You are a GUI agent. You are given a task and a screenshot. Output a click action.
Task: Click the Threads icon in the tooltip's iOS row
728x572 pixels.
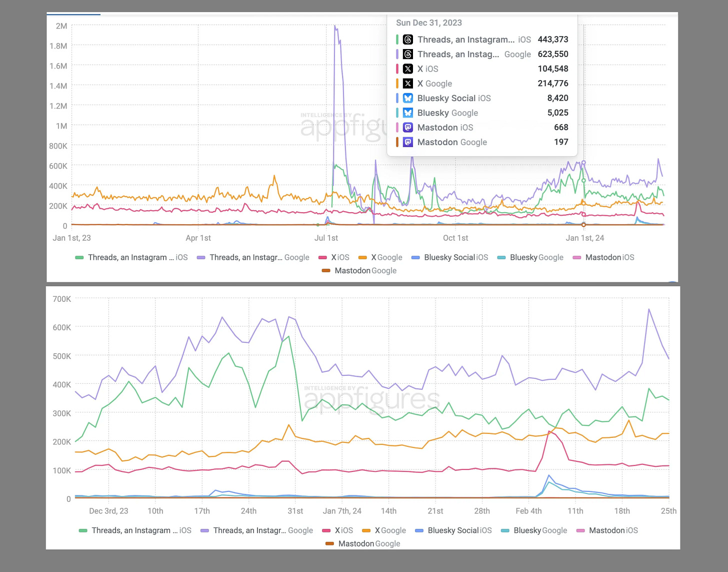coord(408,40)
